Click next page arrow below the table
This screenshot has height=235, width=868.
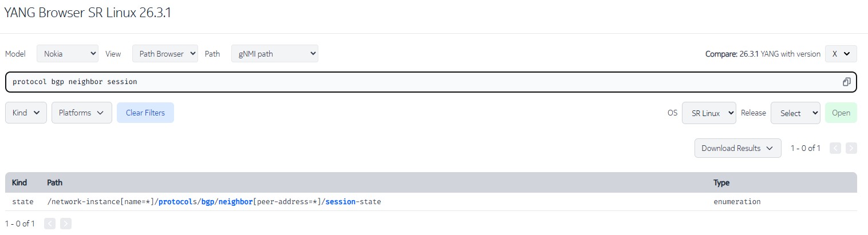tap(66, 224)
